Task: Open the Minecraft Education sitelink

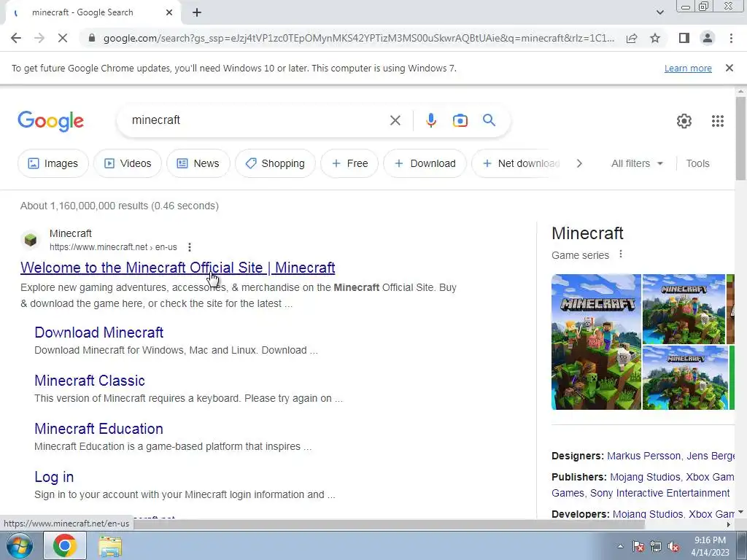Action: [98, 429]
